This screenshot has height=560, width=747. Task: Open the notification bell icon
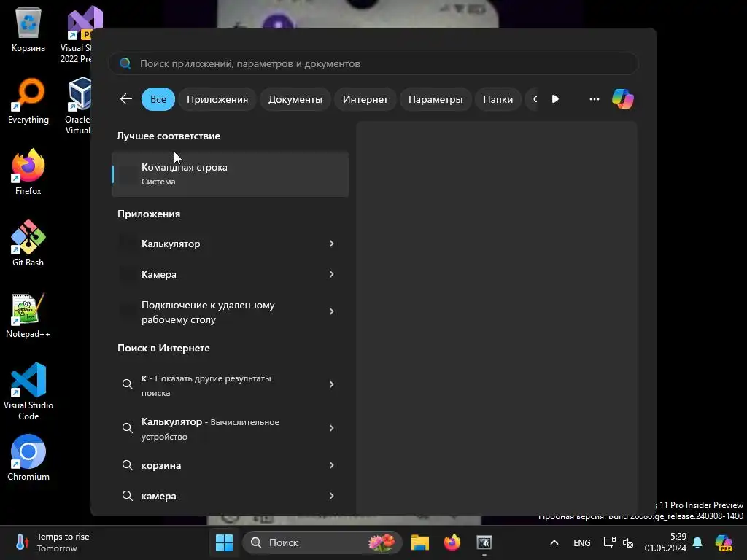[x=697, y=542]
